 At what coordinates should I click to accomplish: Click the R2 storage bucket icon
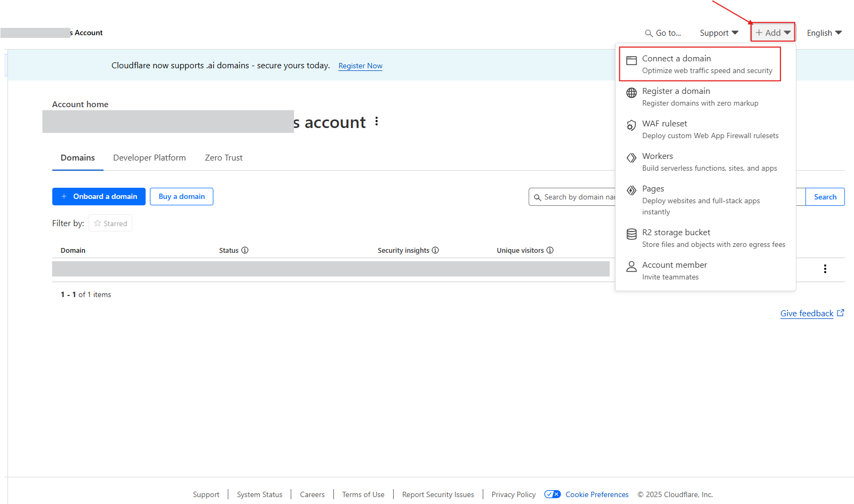(632, 234)
